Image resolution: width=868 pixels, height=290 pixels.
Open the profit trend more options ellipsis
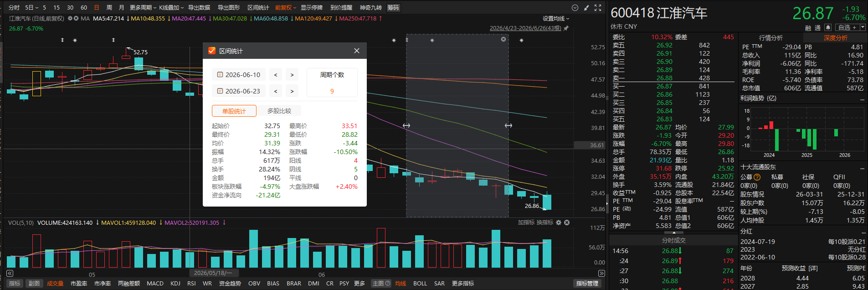tap(862, 99)
